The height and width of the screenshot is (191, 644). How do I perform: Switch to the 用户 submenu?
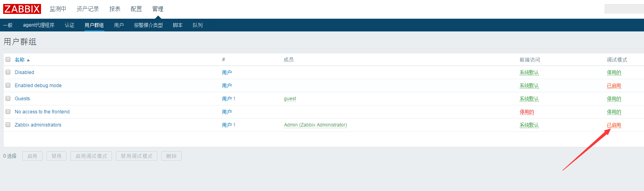point(119,25)
